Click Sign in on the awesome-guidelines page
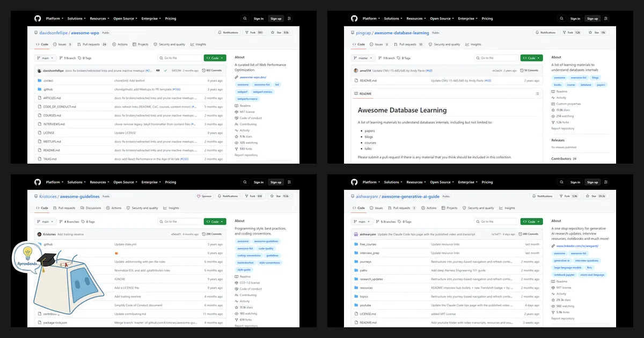The image size is (644, 338). pyautogui.click(x=259, y=182)
